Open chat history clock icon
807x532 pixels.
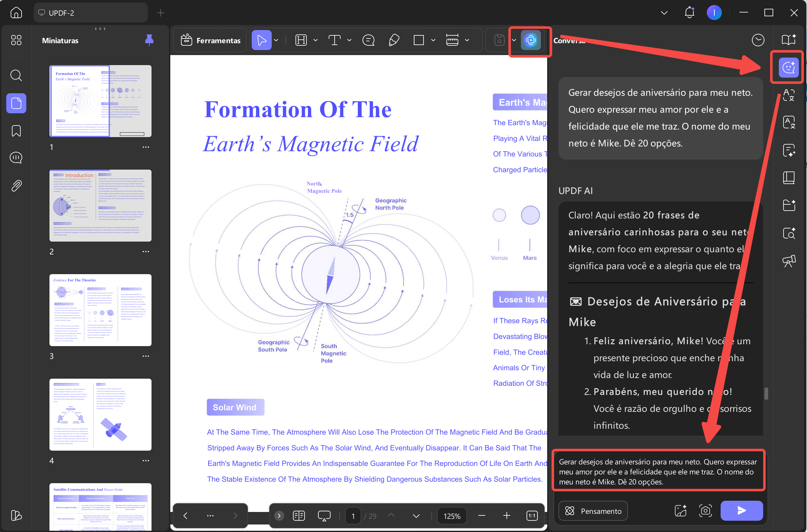[x=758, y=40]
